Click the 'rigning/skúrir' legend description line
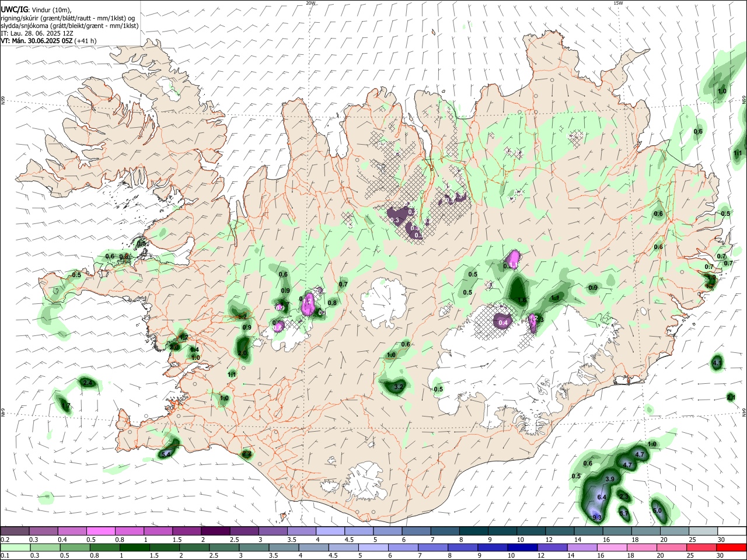Viewport: 747px width, 560px height. point(68,17)
